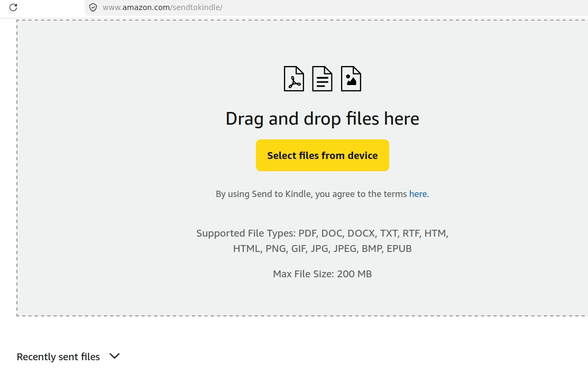588x375 pixels.
Task: Click the text document icon
Action: pos(322,79)
